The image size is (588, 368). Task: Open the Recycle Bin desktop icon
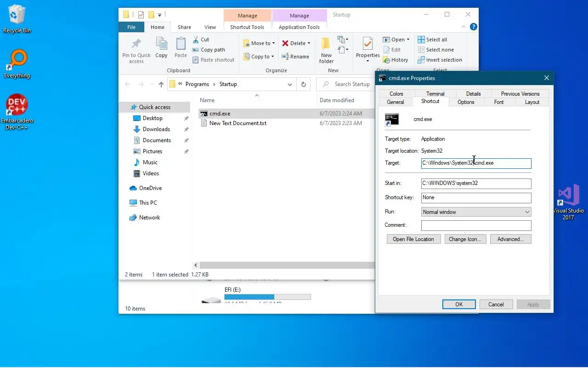pos(17,19)
